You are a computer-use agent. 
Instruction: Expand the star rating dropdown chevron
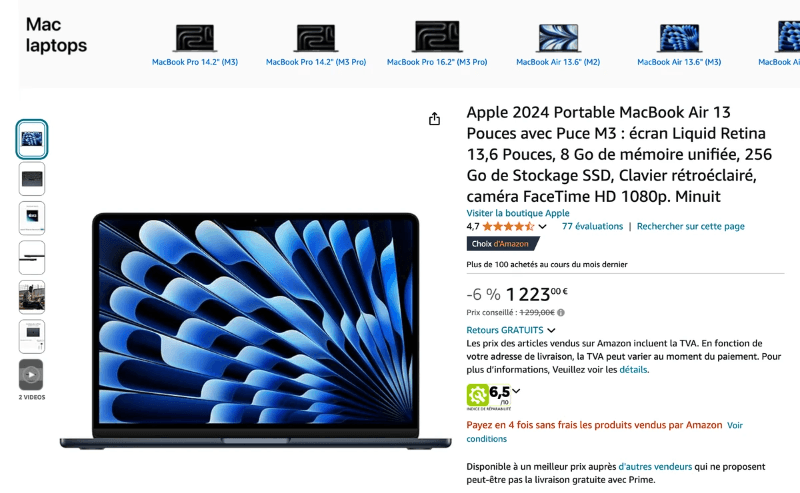coord(542,227)
